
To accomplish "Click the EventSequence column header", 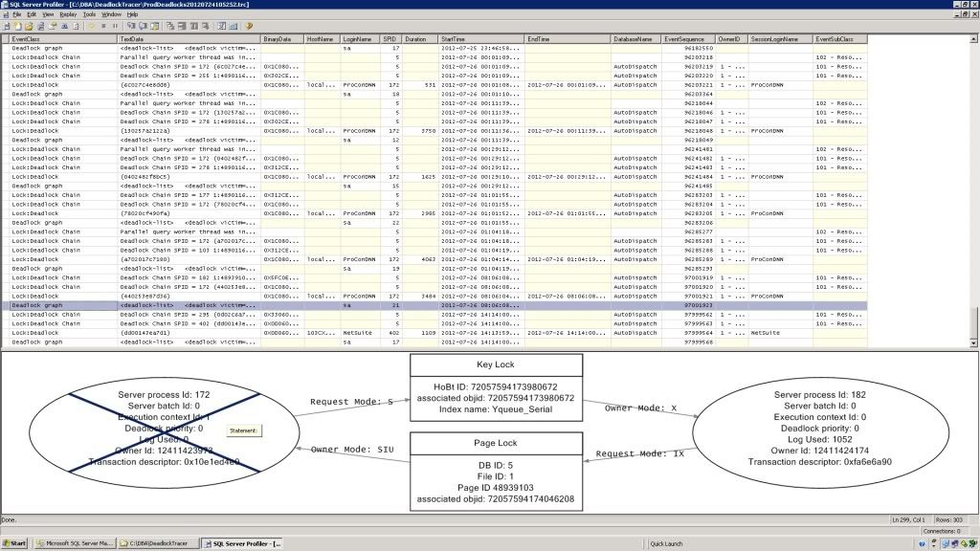I will (x=688, y=38).
